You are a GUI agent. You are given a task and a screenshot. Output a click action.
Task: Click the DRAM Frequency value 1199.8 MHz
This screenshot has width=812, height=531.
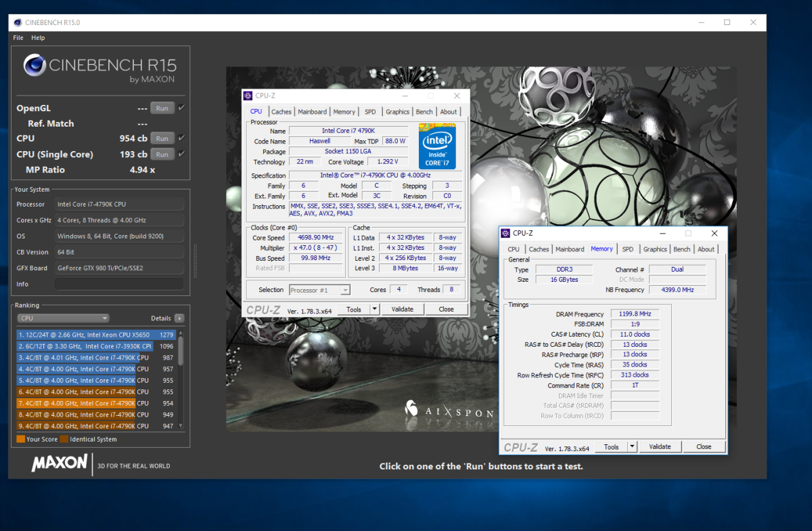click(x=635, y=314)
